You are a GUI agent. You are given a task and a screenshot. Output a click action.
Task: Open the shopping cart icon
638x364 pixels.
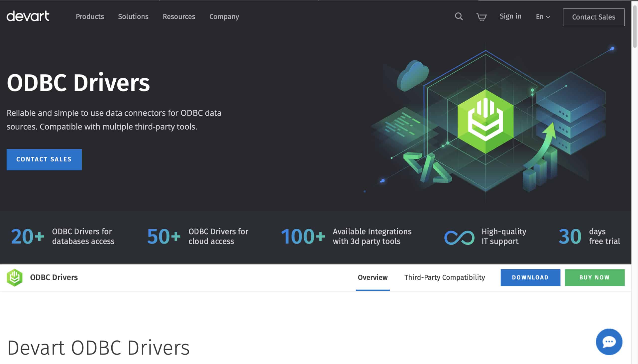pos(481,17)
